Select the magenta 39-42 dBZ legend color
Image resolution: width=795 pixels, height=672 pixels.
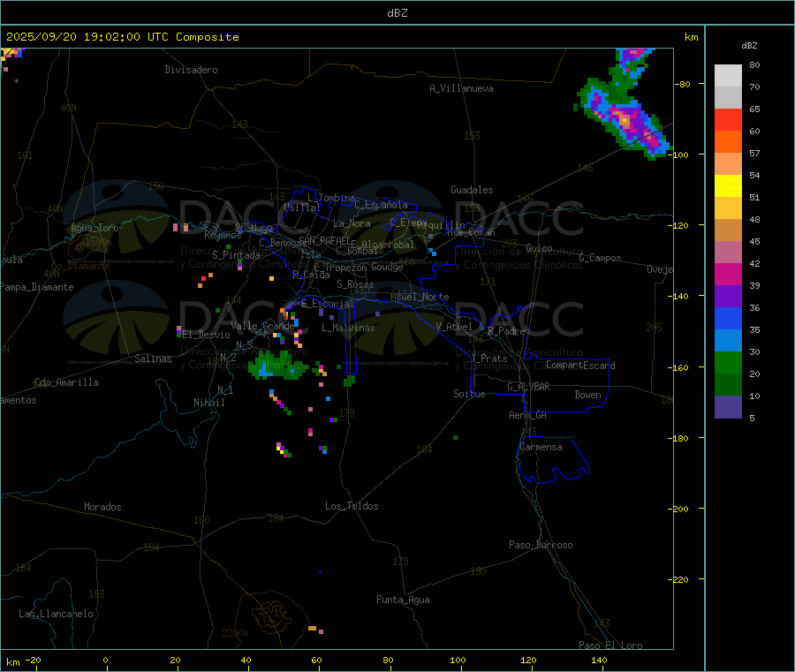coord(728,274)
